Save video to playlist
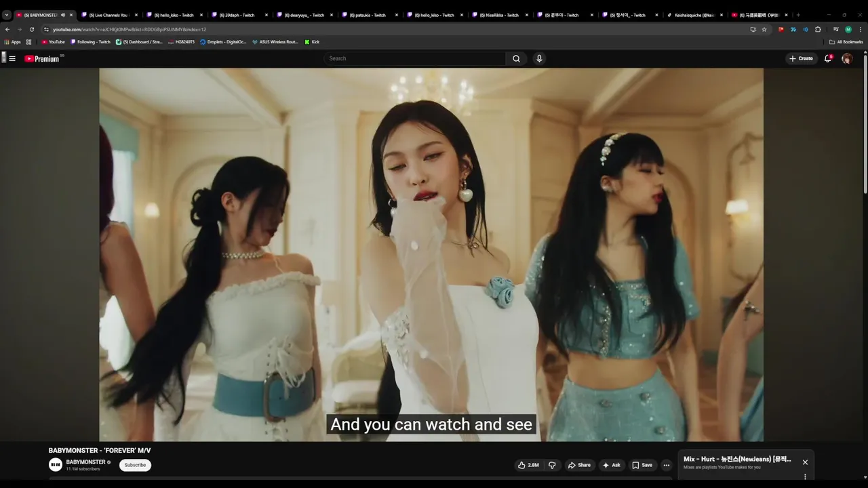This screenshot has width=868, height=488. (642, 465)
